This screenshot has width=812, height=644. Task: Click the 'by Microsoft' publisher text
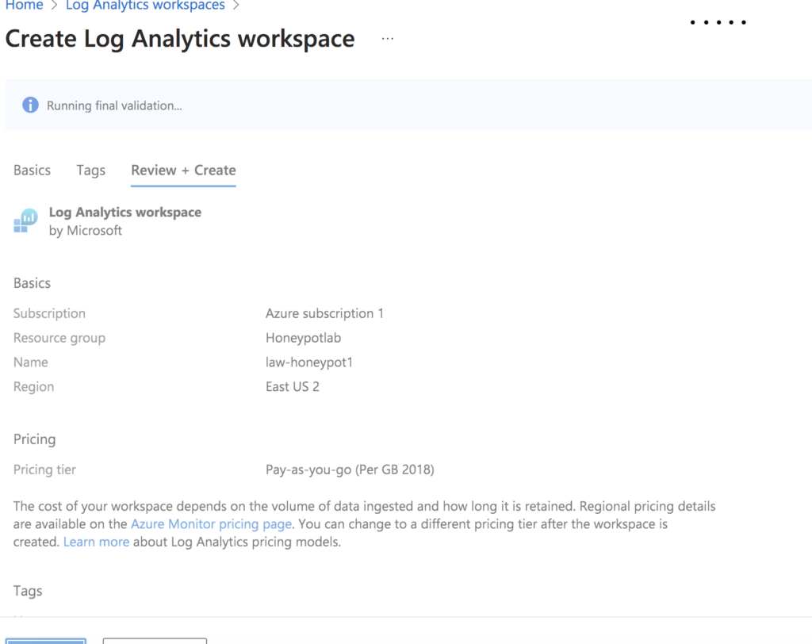86,231
